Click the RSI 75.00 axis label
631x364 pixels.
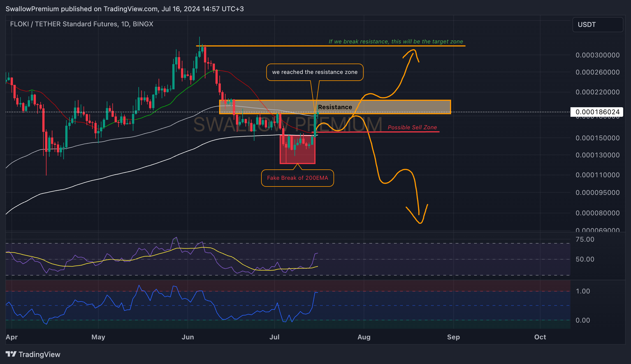click(x=585, y=239)
